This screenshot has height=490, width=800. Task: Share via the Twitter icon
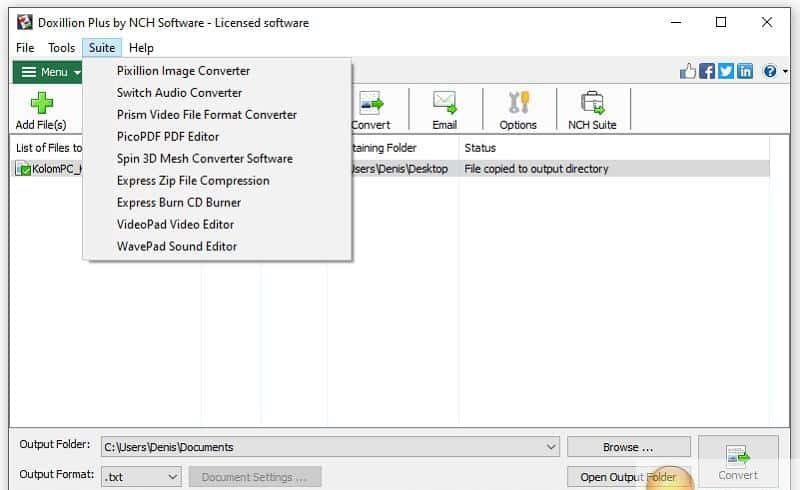point(726,71)
